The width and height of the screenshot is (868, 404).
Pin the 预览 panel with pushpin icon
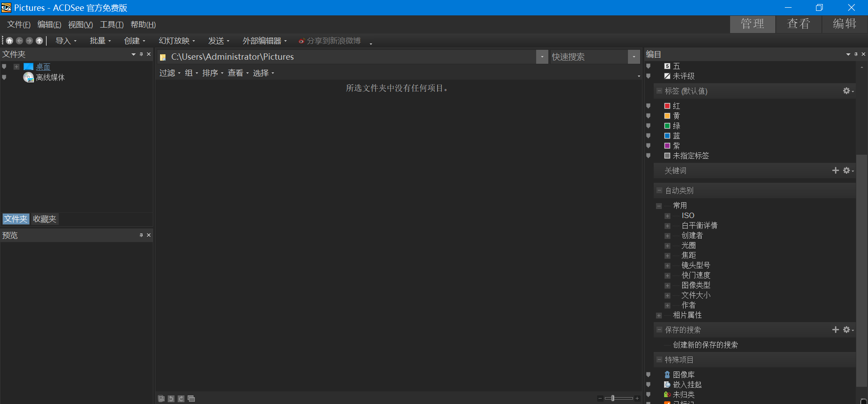(x=141, y=235)
